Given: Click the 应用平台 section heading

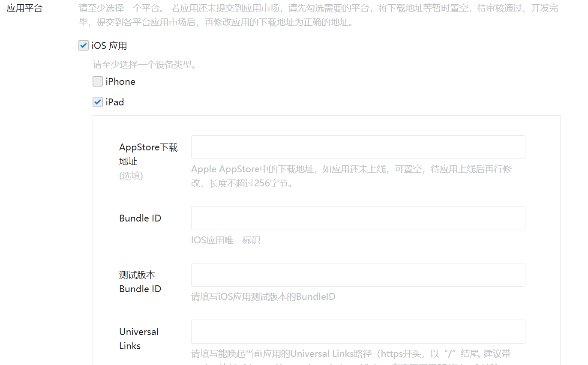Looking at the screenshot, I should [25, 8].
